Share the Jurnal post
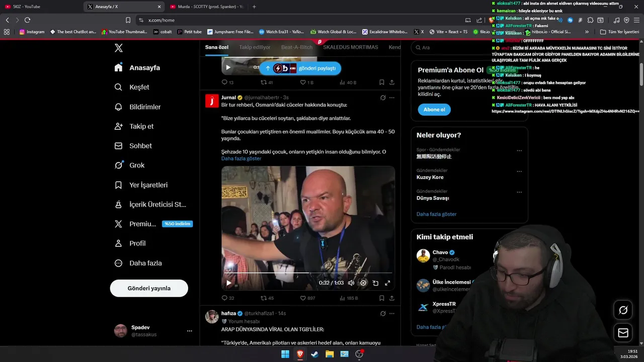The width and height of the screenshot is (644, 362). coord(392,298)
